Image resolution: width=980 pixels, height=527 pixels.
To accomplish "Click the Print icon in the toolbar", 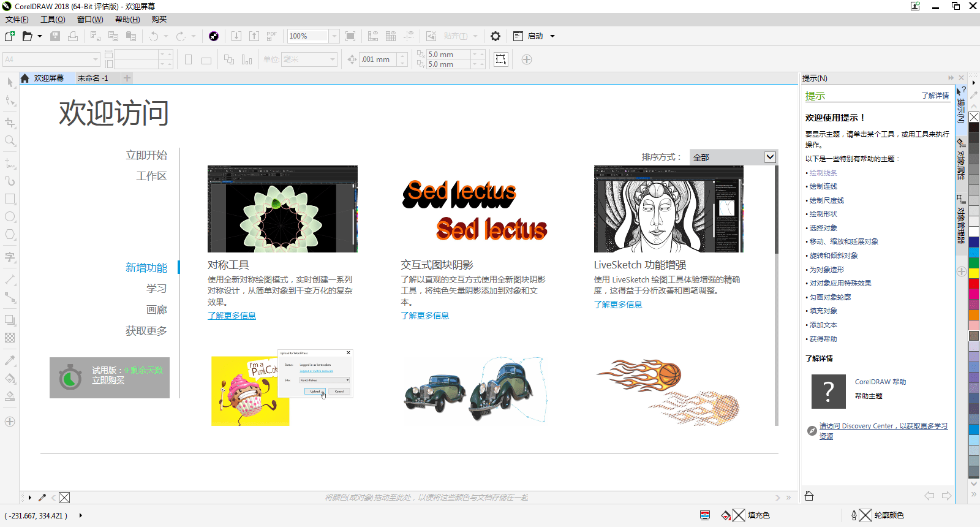I will [x=73, y=36].
